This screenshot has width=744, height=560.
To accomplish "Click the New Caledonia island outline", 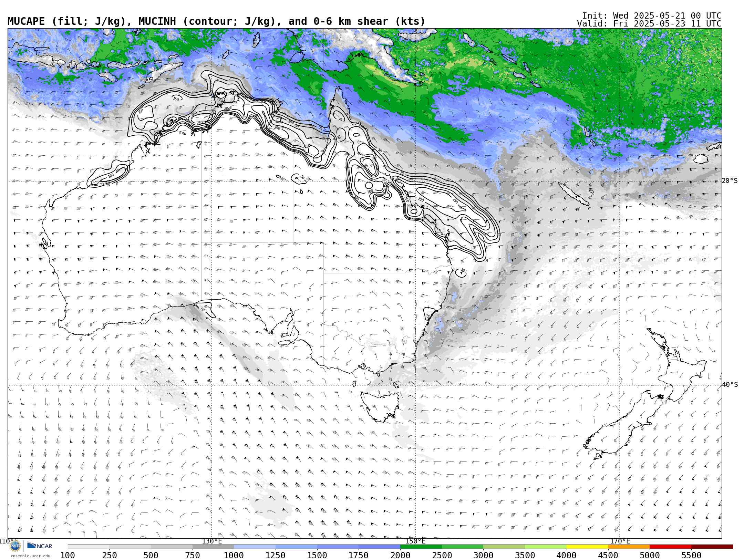I will click(573, 194).
